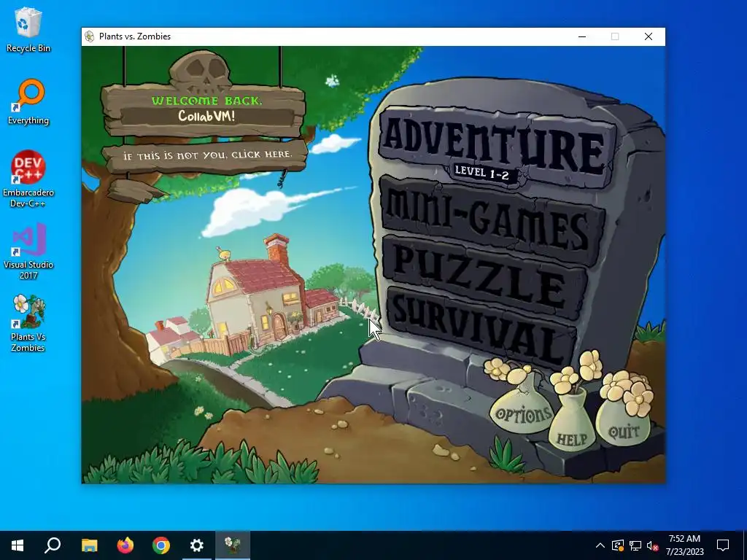Click 'If this is not you, click here' sign
This screenshot has width=747, height=560.
click(x=206, y=155)
